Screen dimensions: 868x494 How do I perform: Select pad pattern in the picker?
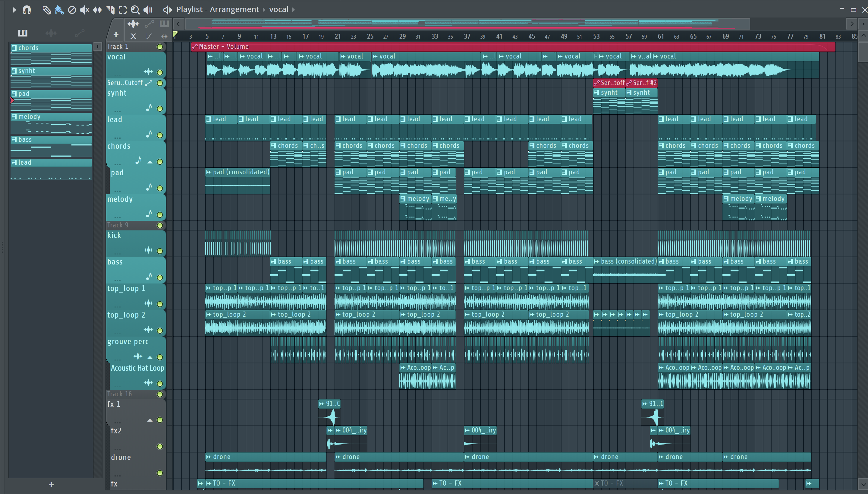[x=51, y=100]
